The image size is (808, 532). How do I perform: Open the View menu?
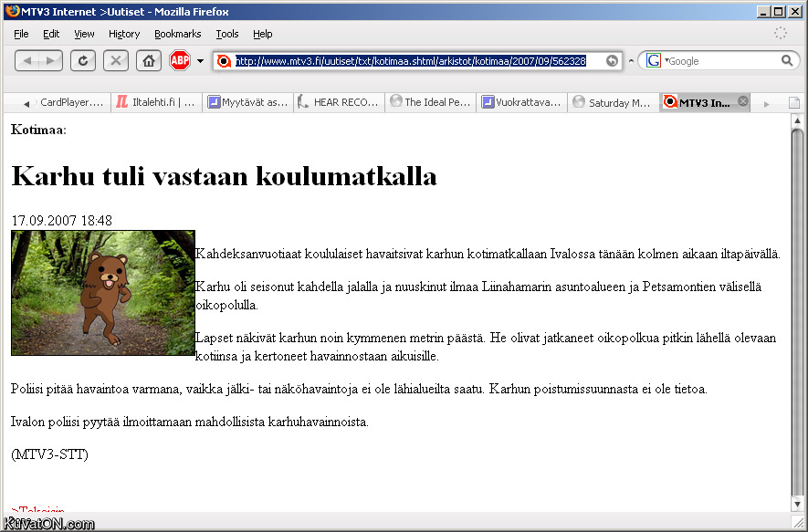click(x=84, y=34)
